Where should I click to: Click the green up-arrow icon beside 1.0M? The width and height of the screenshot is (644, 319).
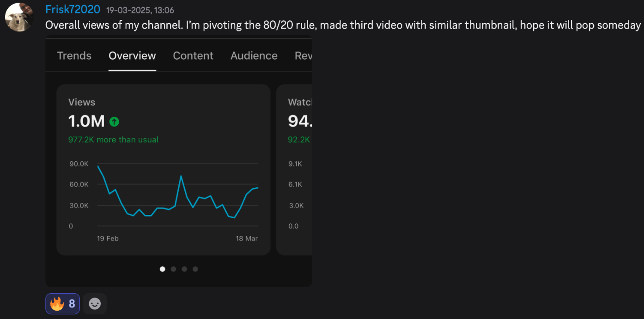pos(114,122)
